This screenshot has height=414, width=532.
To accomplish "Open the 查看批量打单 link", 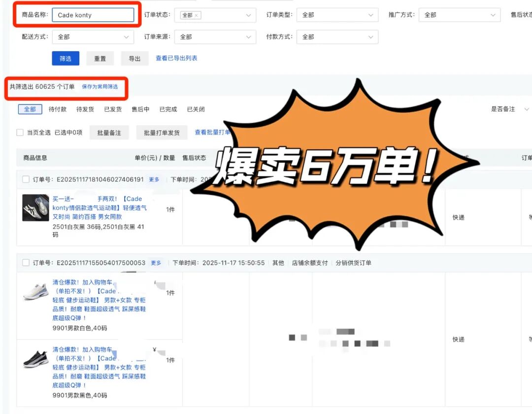I will tap(212, 132).
